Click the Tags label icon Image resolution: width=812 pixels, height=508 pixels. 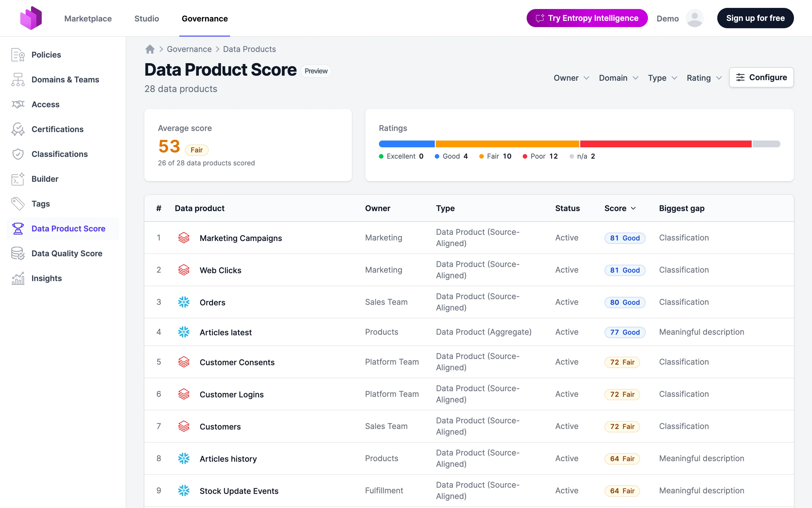tap(18, 204)
